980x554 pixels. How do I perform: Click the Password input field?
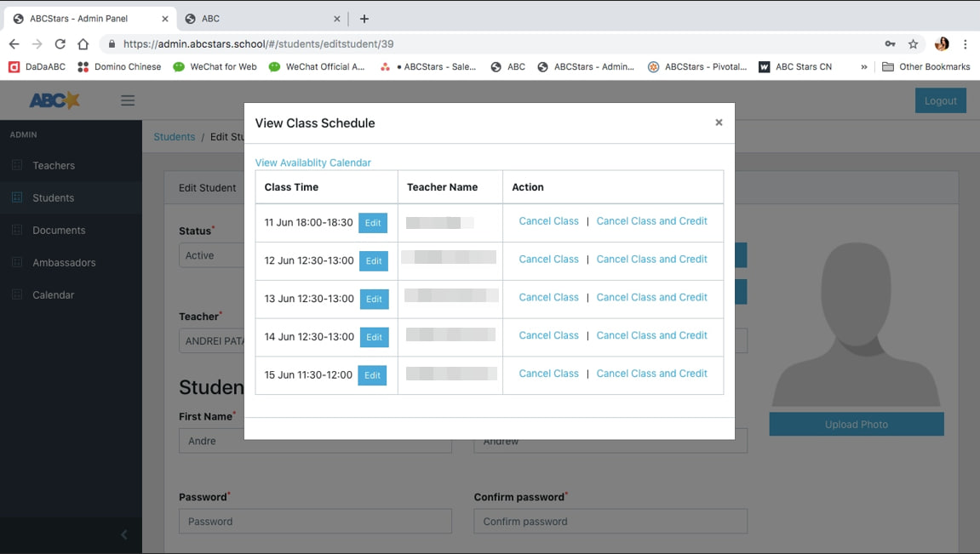[x=315, y=522]
